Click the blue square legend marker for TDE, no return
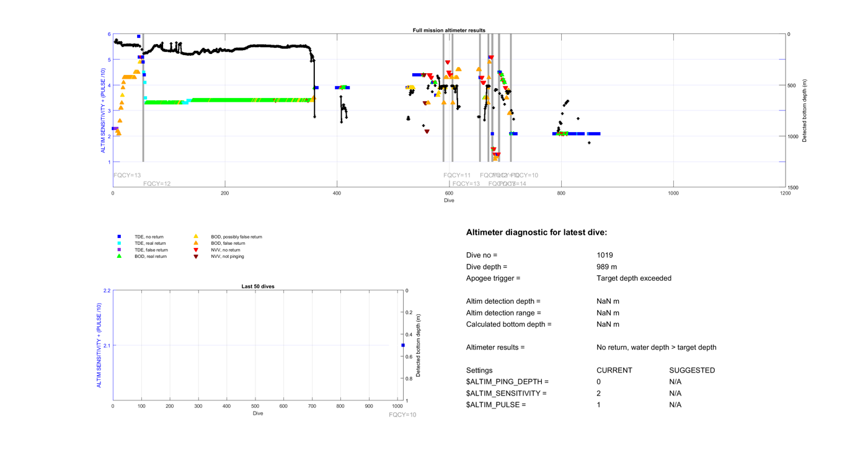This screenshot has height=450, width=868. pos(120,237)
